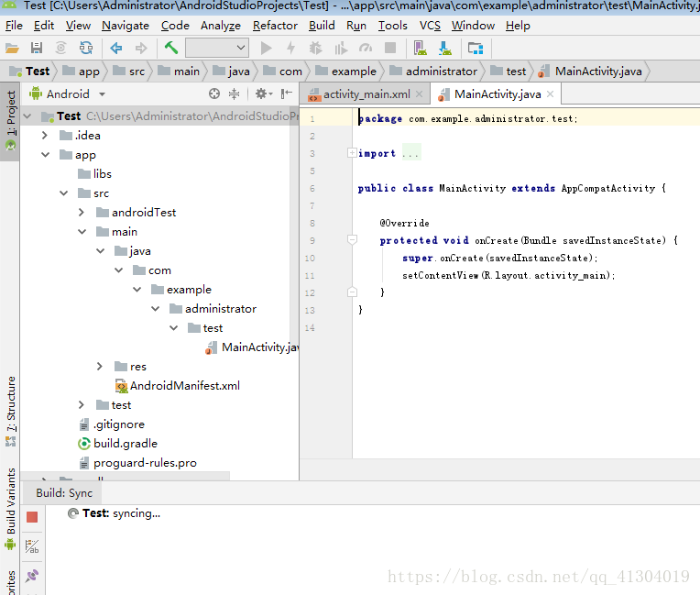
Task: Click the scroll from source target icon
Action: [214, 94]
